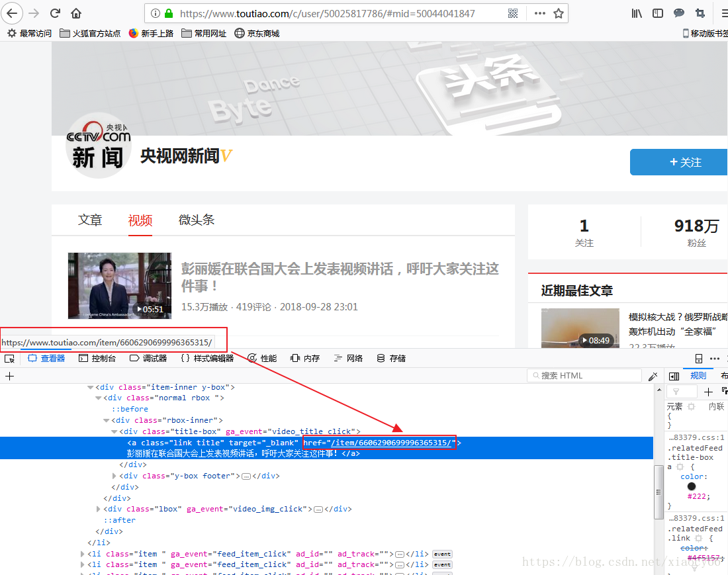Open the 模拟核大战 article link
728x575 pixels.
(678, 324)
